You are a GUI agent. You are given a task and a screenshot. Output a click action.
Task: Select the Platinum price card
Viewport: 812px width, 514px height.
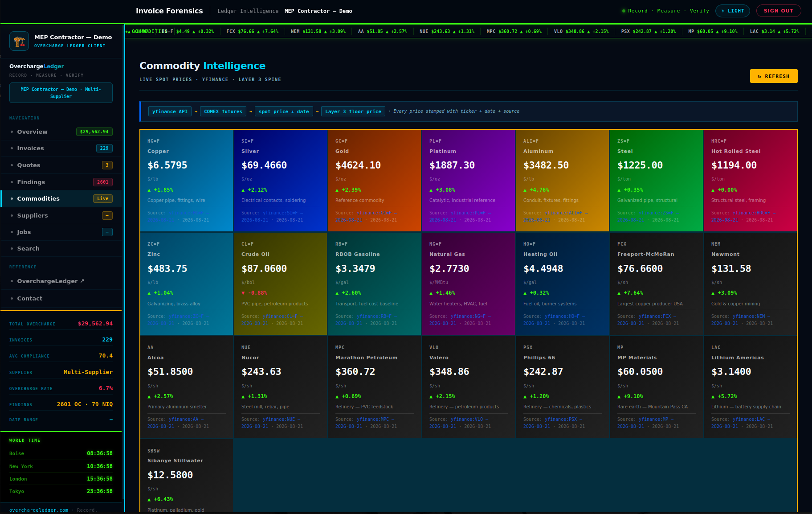[x=469, y=181]
